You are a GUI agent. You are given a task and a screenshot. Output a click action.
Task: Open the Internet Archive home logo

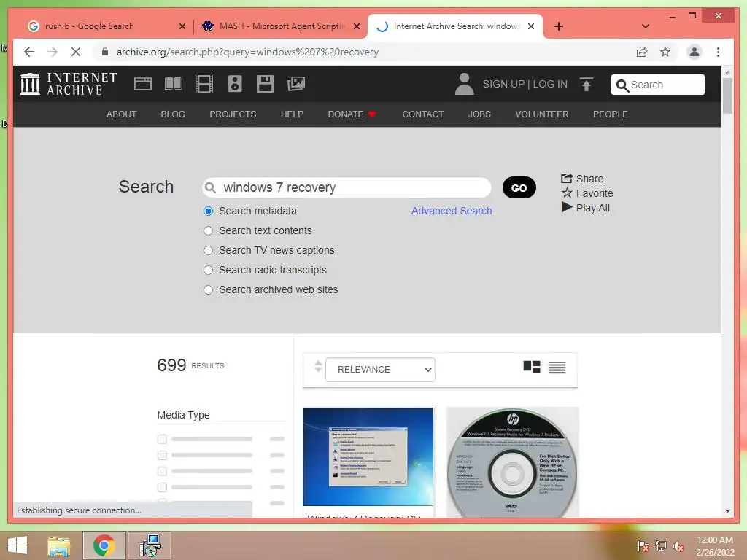(x=69, y=84)
